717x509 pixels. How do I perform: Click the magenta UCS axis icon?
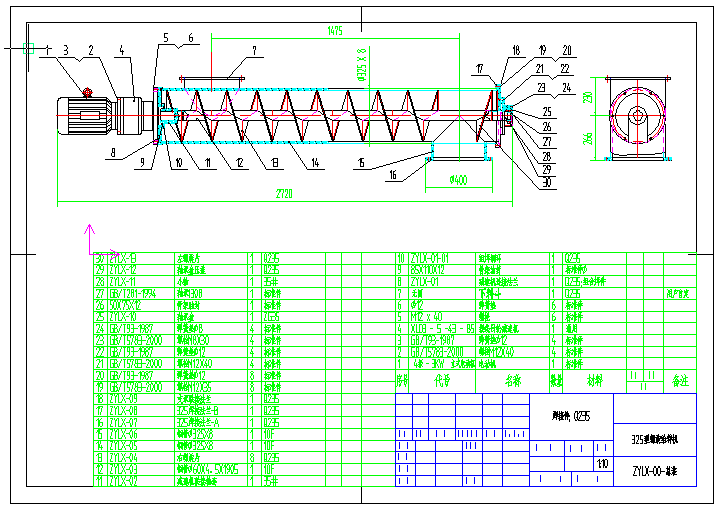[102, 241]
